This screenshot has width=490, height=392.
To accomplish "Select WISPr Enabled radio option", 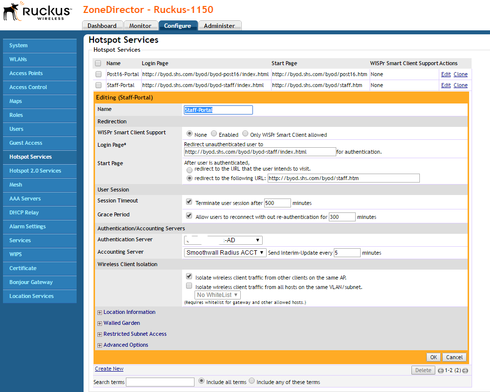I will (214, 133).
